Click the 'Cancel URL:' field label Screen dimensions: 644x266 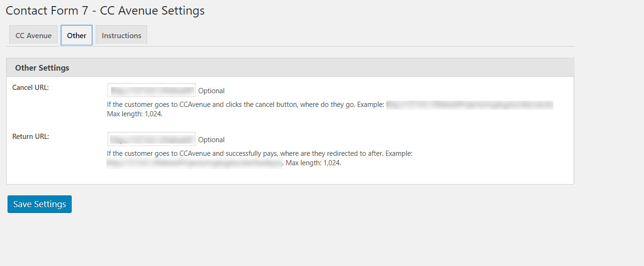click(x=31, y=88)
